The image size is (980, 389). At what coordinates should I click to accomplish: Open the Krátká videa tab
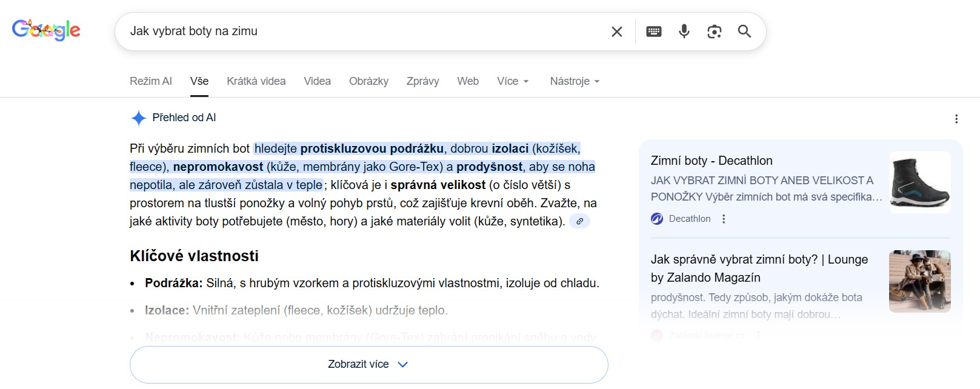pyautogui.click(x=256, y=81)
